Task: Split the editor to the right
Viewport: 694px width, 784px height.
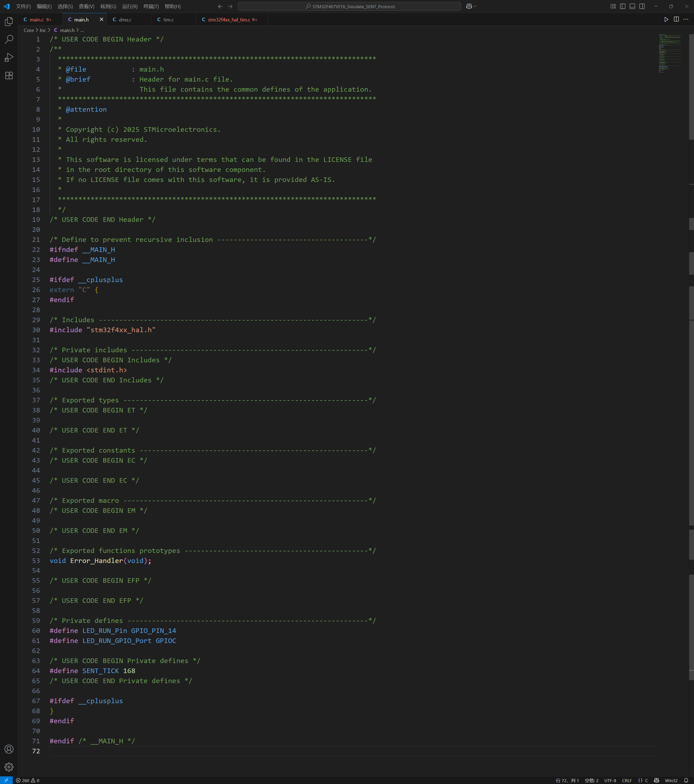Action: pos(676,20)
